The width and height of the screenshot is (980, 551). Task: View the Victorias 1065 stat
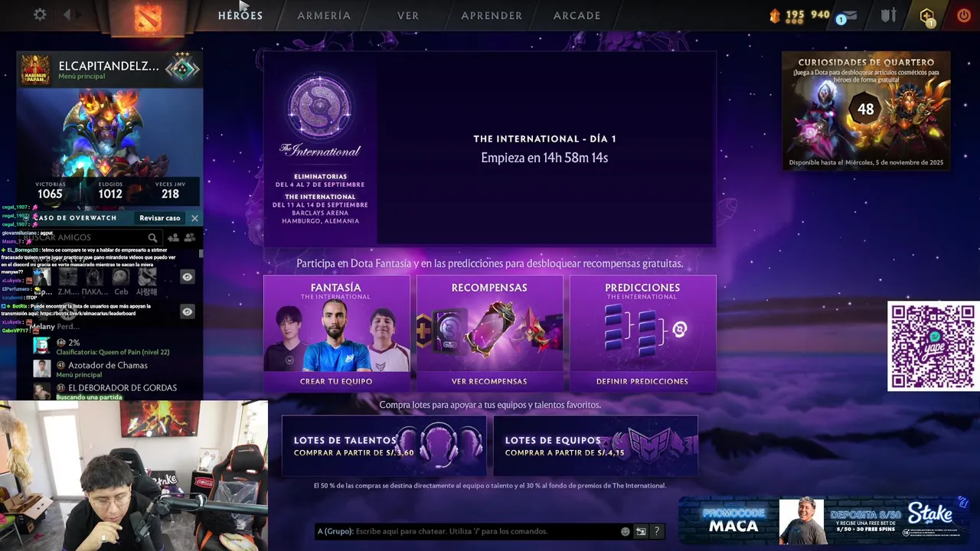click(50, 191)
